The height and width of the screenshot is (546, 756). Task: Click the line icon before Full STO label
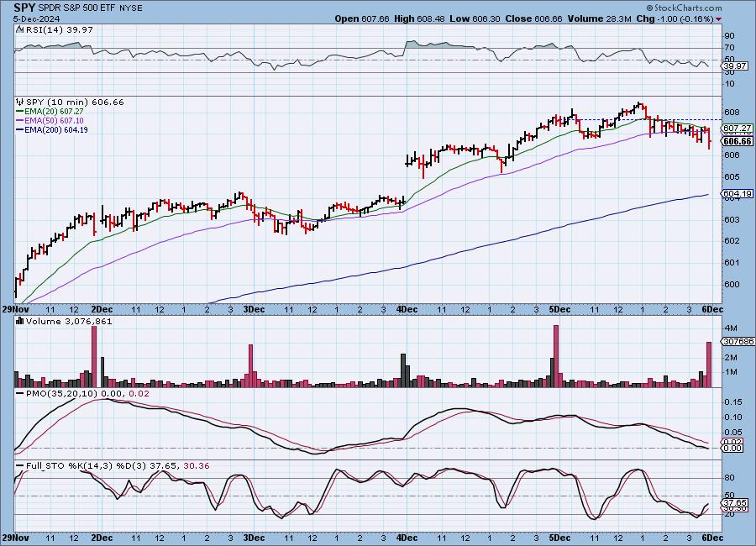tap(20, 466)
